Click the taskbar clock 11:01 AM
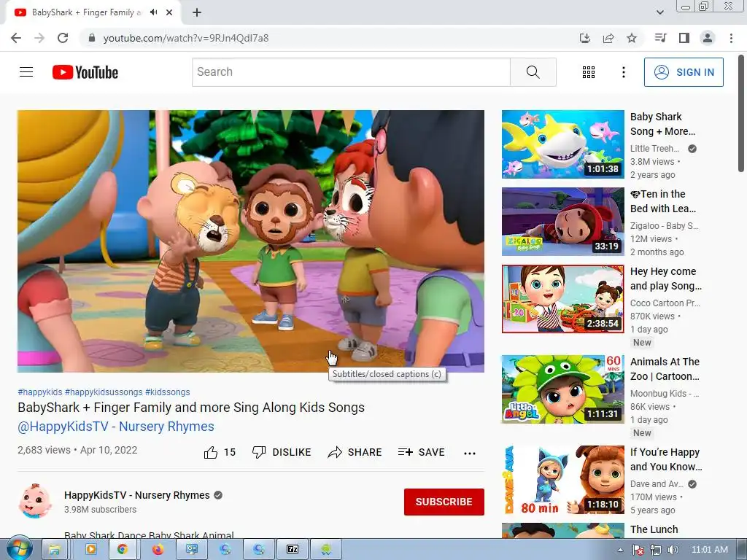 coord(709,550)
